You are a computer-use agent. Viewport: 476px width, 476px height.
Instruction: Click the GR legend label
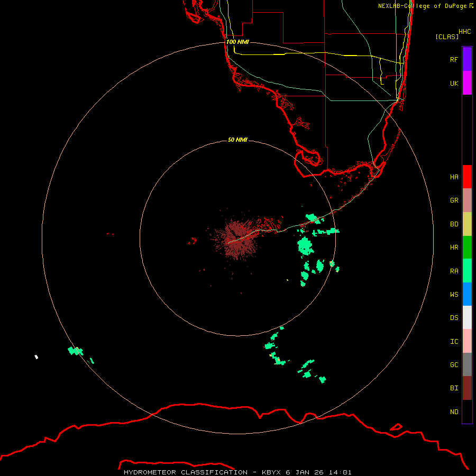[x=454, y=200]
